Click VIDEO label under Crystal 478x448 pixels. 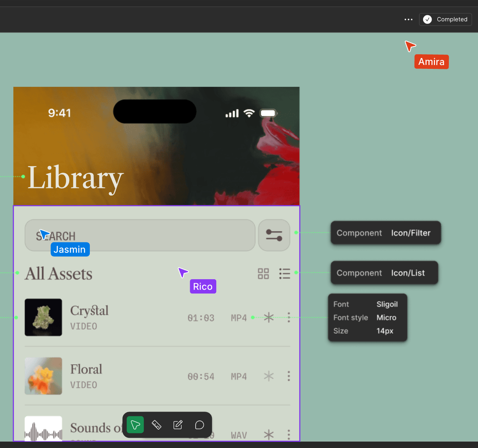pos(84,326)
